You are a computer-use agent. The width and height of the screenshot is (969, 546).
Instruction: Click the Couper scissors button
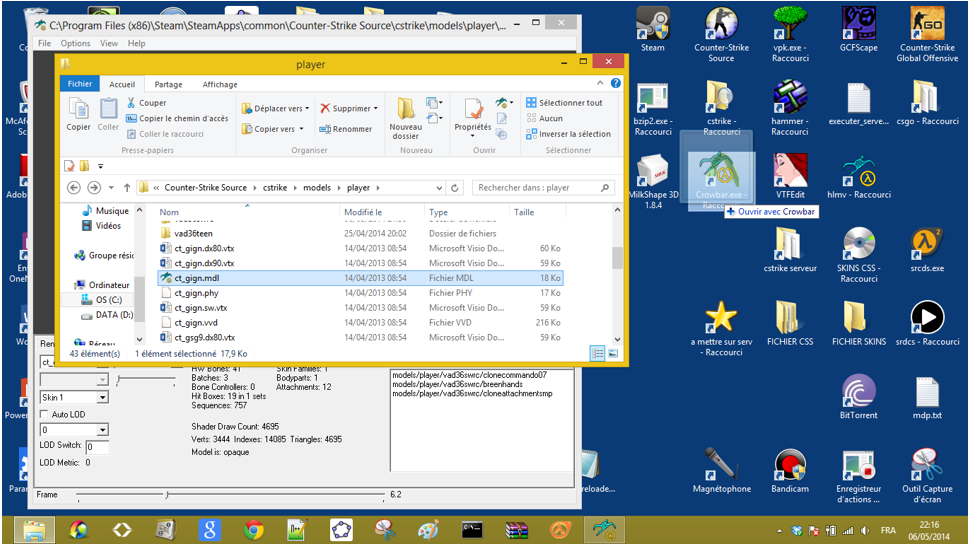click(146, 103)
